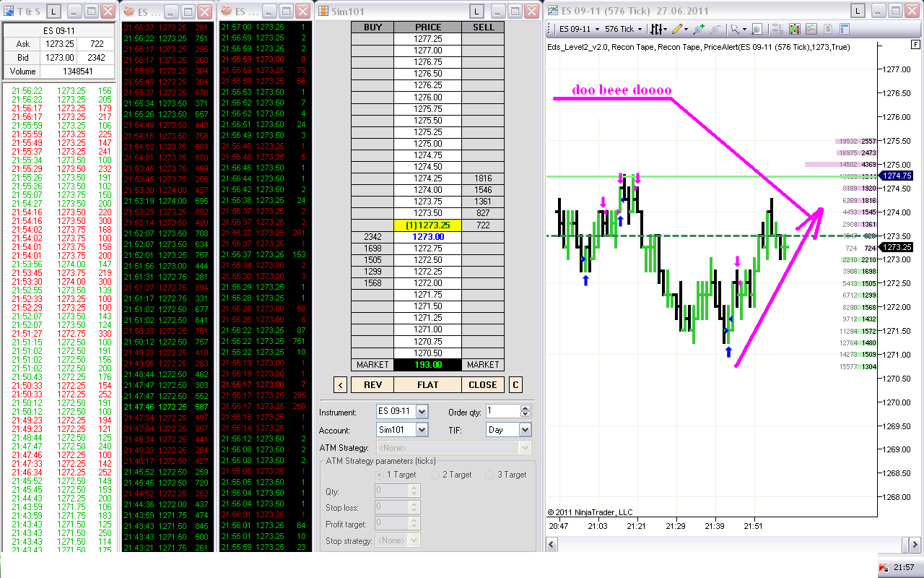Click the < button beside REV

point(341,384)
